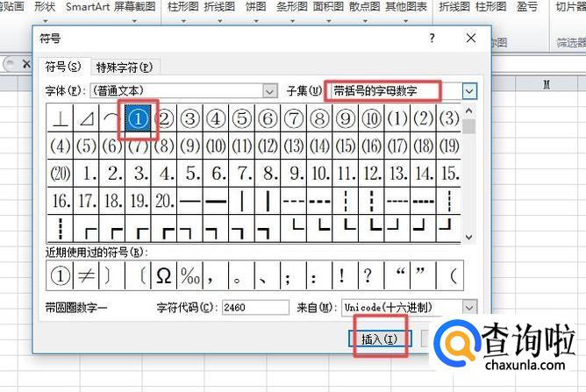The height and width of the screenshot is (392, 586).
Task: Switch to the 符号(S) tab
Action: 63,67
